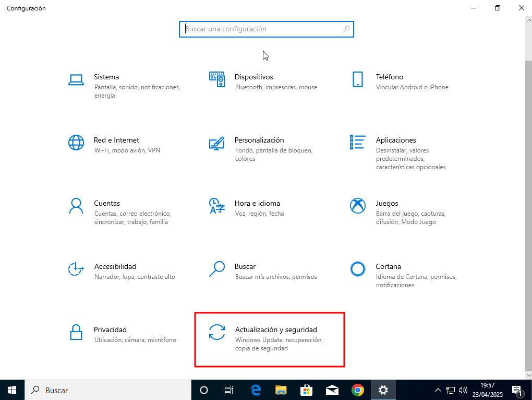Click the scrollbar down arrow
The width and height of the screenshot is (532, 400).
pos(528,375)
